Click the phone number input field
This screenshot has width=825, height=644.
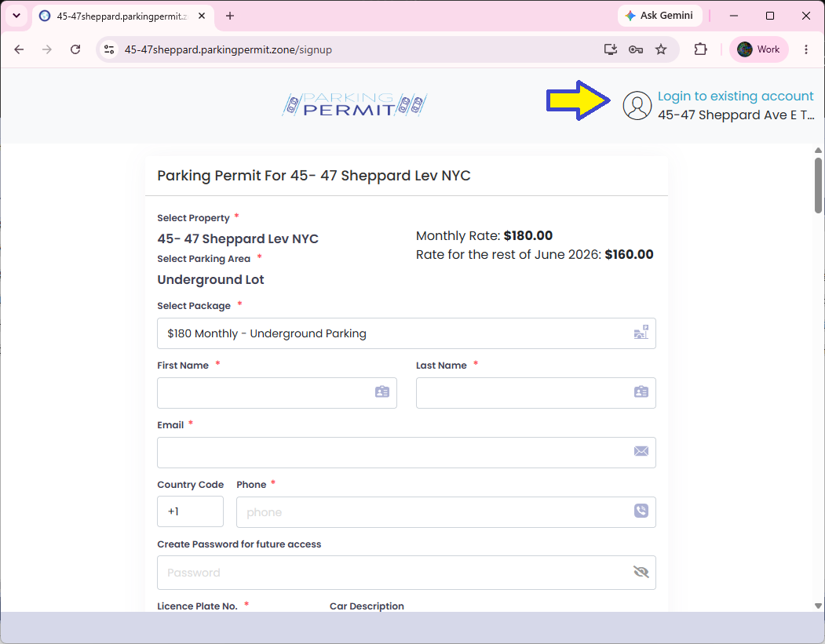[446, 512]
